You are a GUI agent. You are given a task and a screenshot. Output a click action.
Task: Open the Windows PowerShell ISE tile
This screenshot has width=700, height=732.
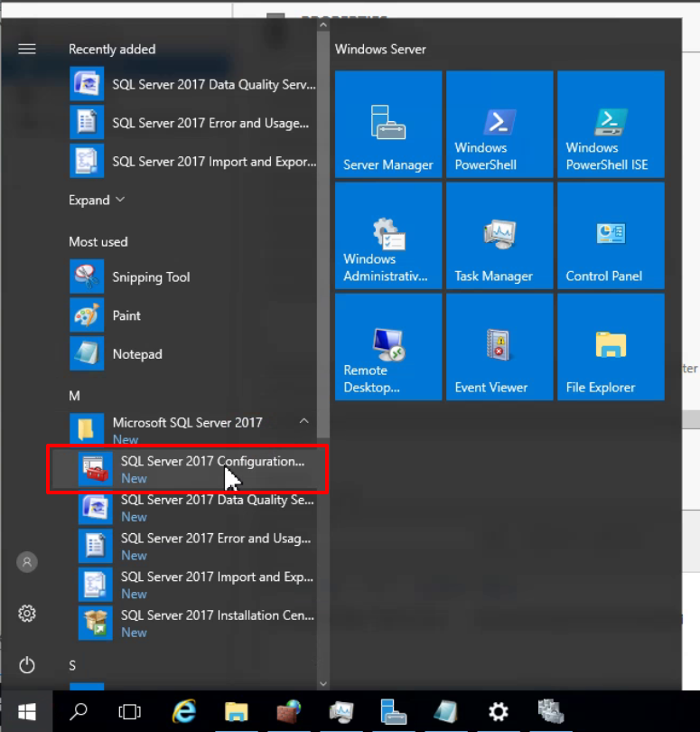[611, 124]
